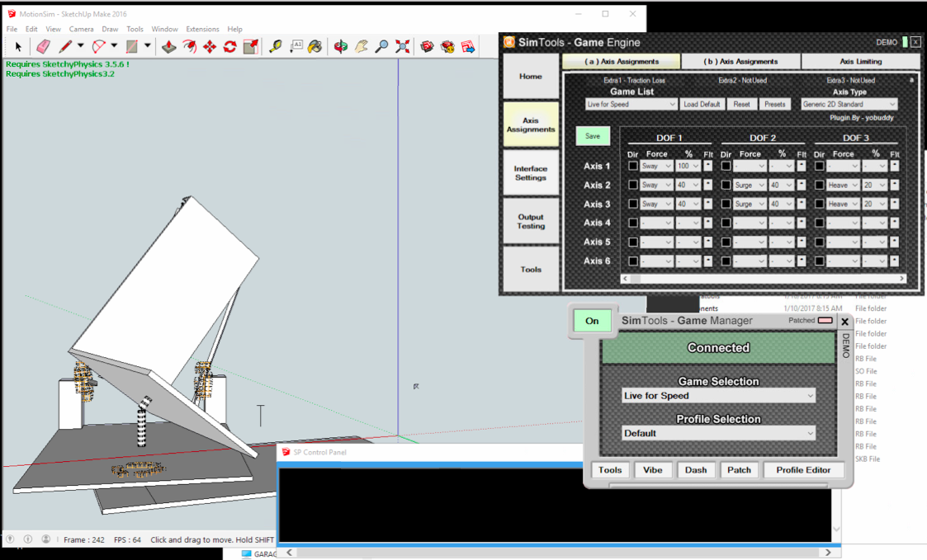
Task: Select the Zoom magnifier tool
Action: 382,47
